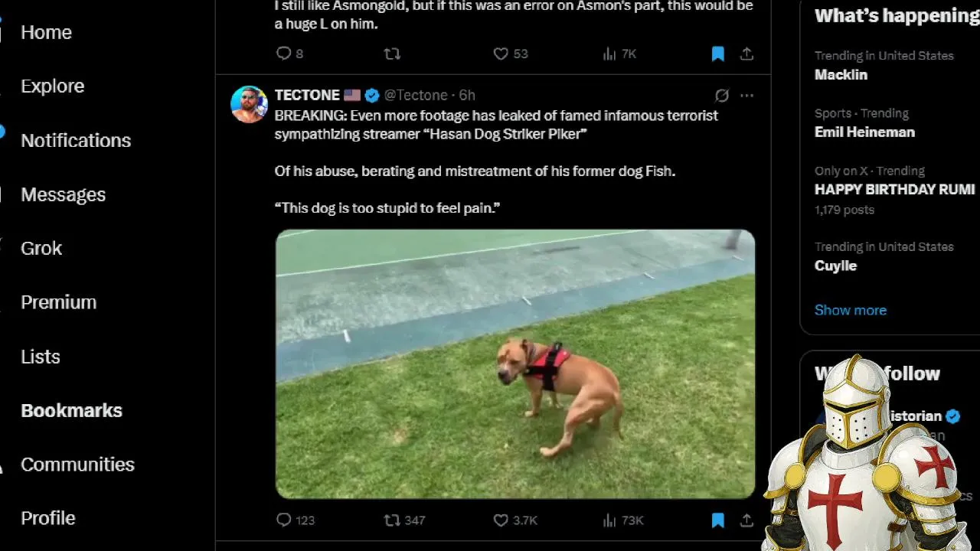980x551 pixels.
Task: Open the @Tectone profile handle
Action: pos(416,95)
